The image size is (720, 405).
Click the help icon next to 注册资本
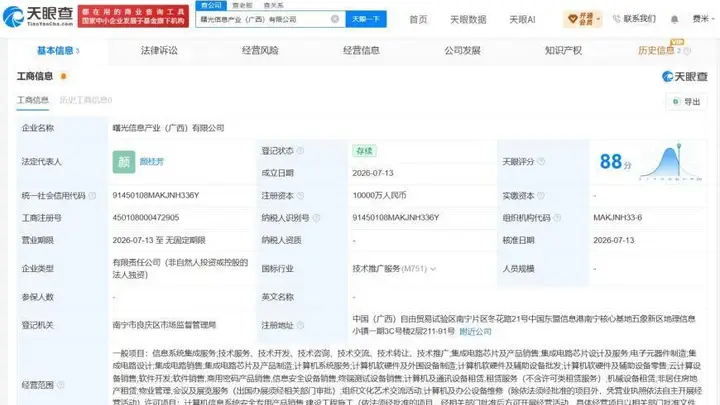[300, 196]
